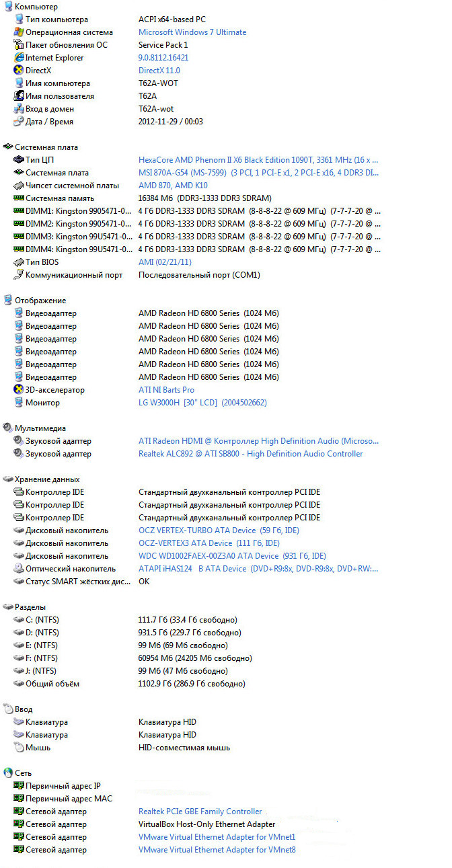Click the Вход в домен icon
Viewport: 452px width, 868px height.
[x=19, y=109]
